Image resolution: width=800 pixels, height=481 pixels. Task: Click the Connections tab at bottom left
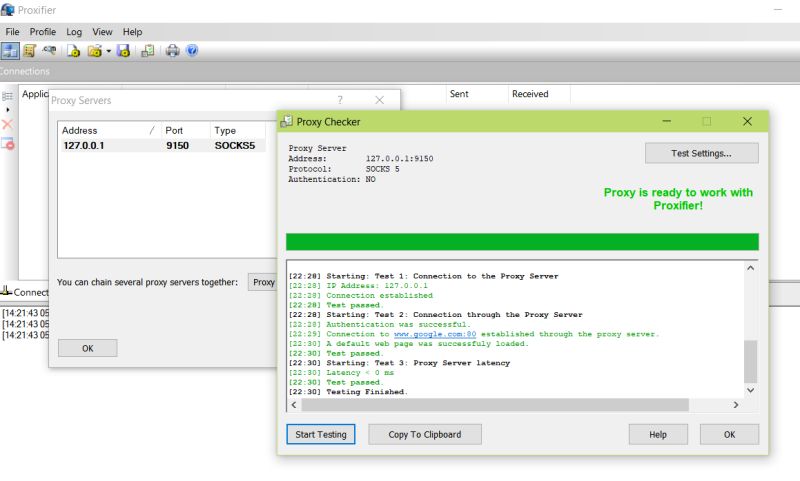25,292
